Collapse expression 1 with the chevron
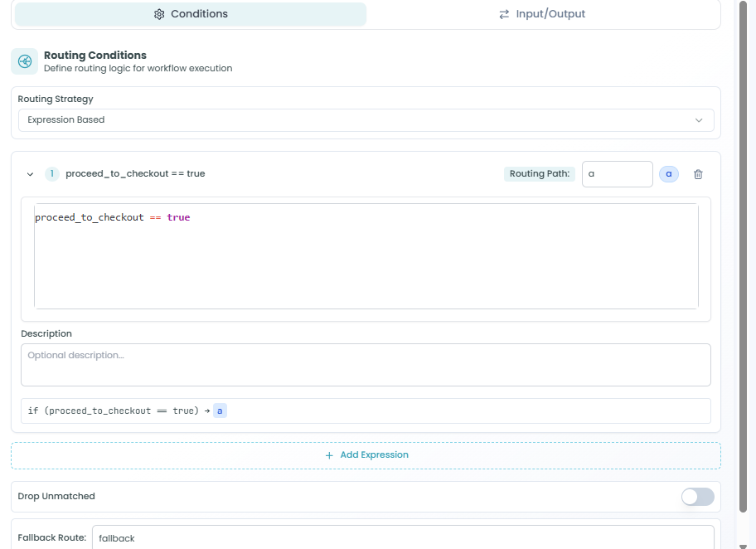 click(30, 174)
